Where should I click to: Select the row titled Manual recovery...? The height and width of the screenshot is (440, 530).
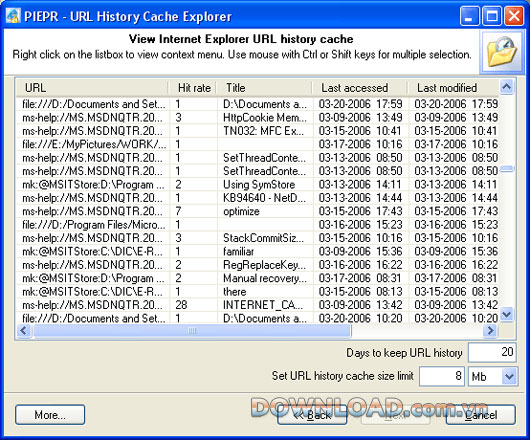click(258, 278)
